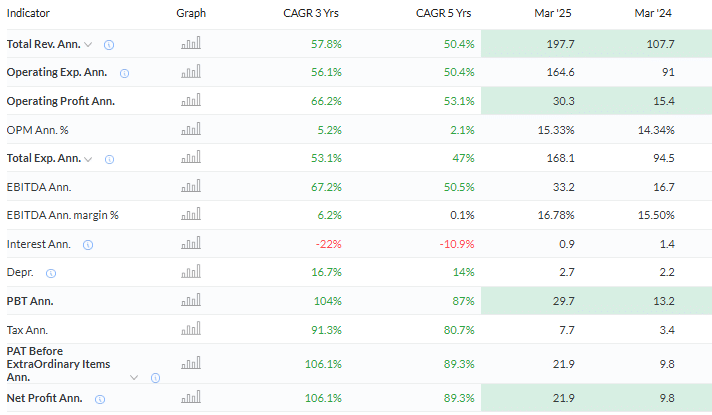Click the info icon beside Interest Ann.
Image resolution: width=712 pixels, height=415 pixels.
pos(88,245)
